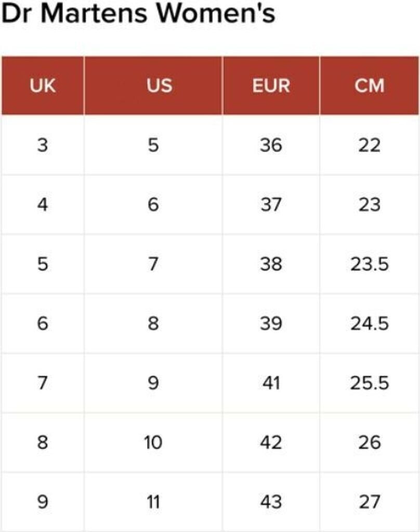Click the CM column header
The width and height of the screenshot is (420, 532).
click(x=370, y=86)
